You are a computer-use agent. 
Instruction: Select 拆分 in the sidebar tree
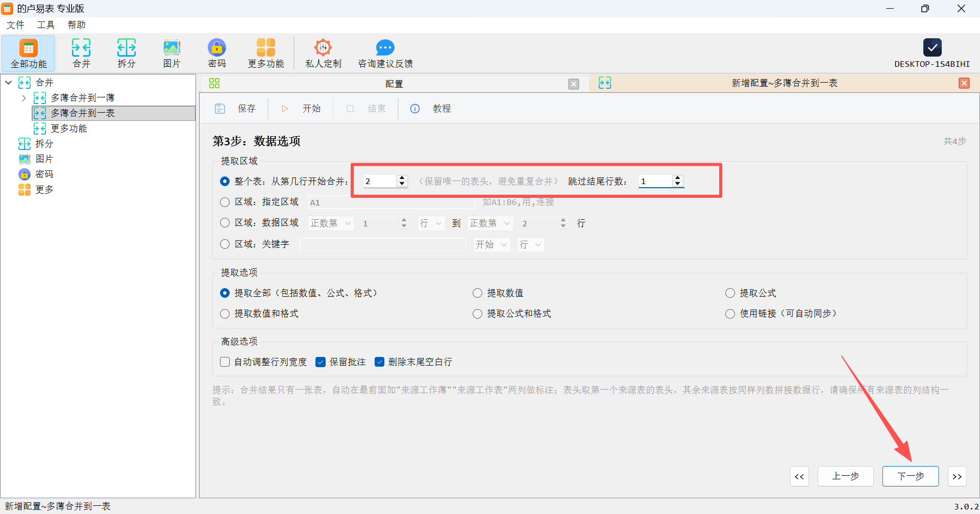[x=44, y=144]
